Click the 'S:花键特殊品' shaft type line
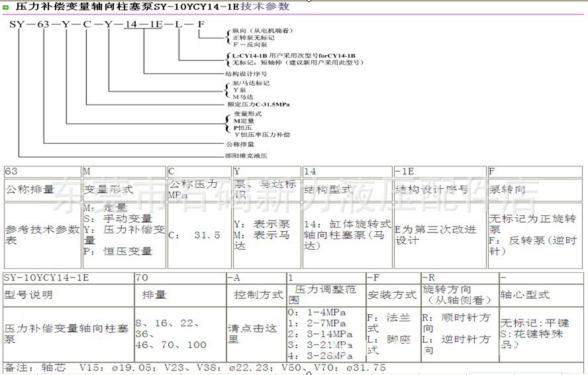Image resolution: width=588 pixels, height=375 pixels. click(532, 339)
